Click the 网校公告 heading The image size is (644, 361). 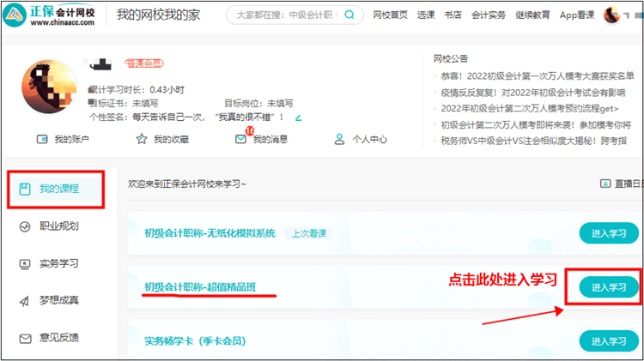451,59
